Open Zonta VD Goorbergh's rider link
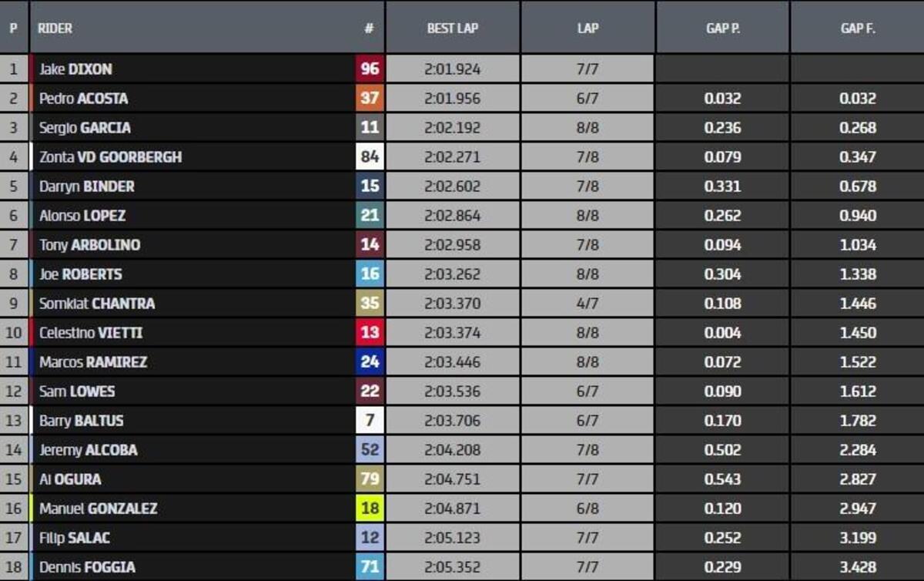 (x=110, y=157)
